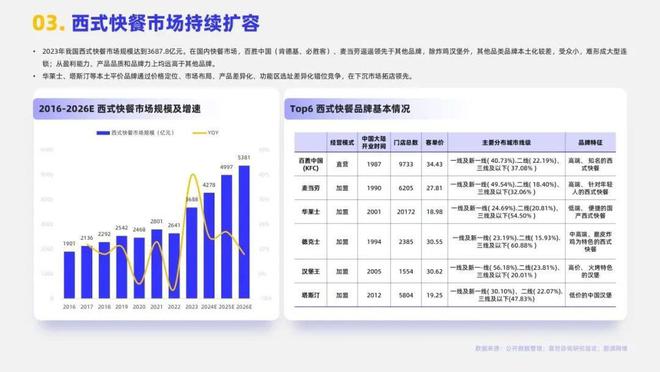Screen dimensions: 660x372
Task: Click the 2024E x-axis label
Action: point(209,307)
